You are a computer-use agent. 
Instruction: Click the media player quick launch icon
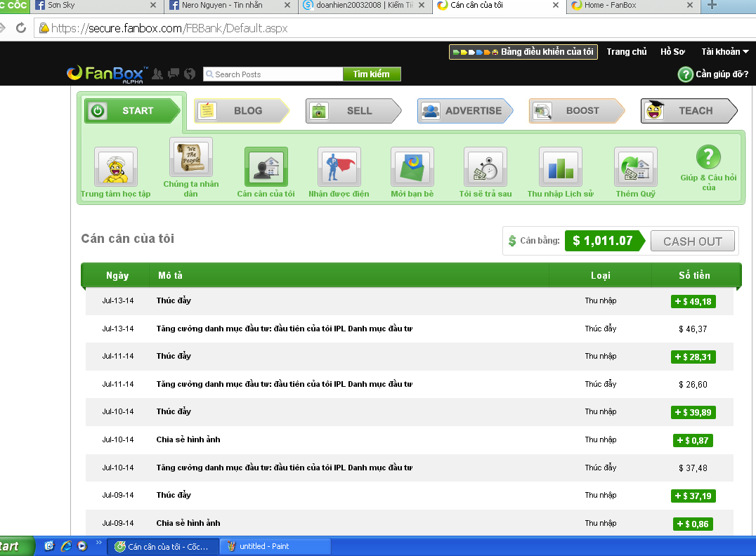click(82, 546)
